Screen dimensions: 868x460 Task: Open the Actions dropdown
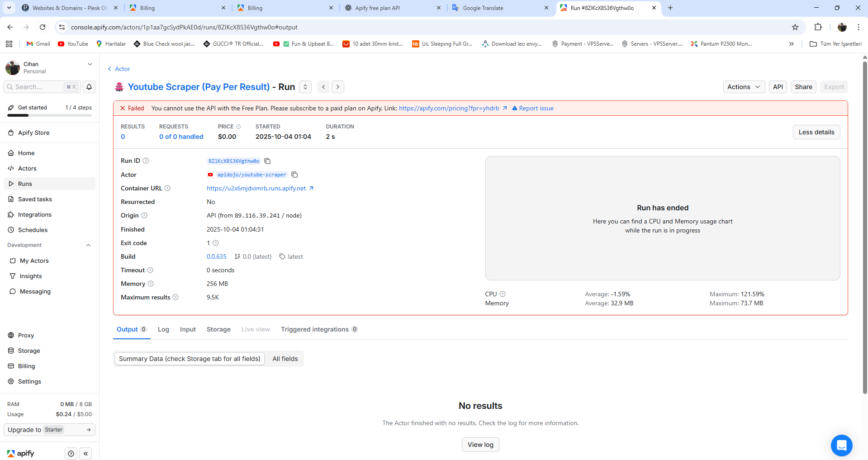(744, 87)
